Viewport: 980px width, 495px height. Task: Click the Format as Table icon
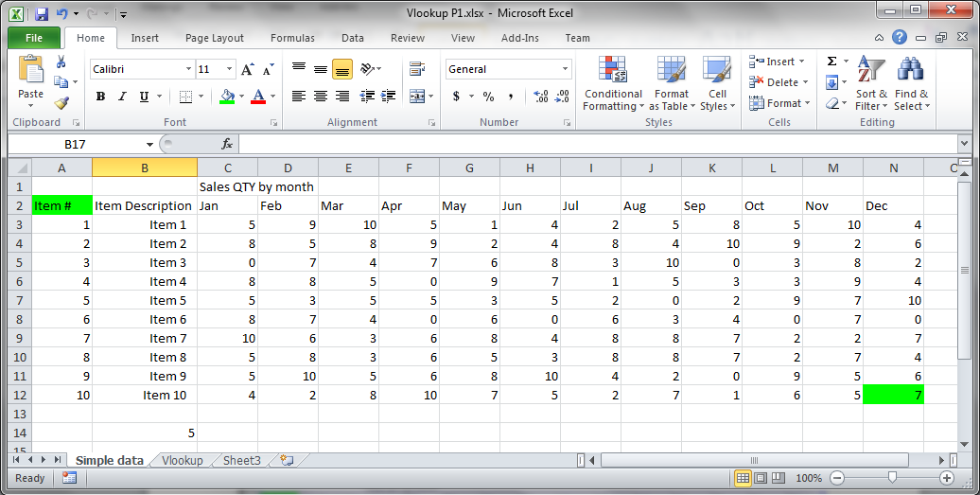coord(672,83)
